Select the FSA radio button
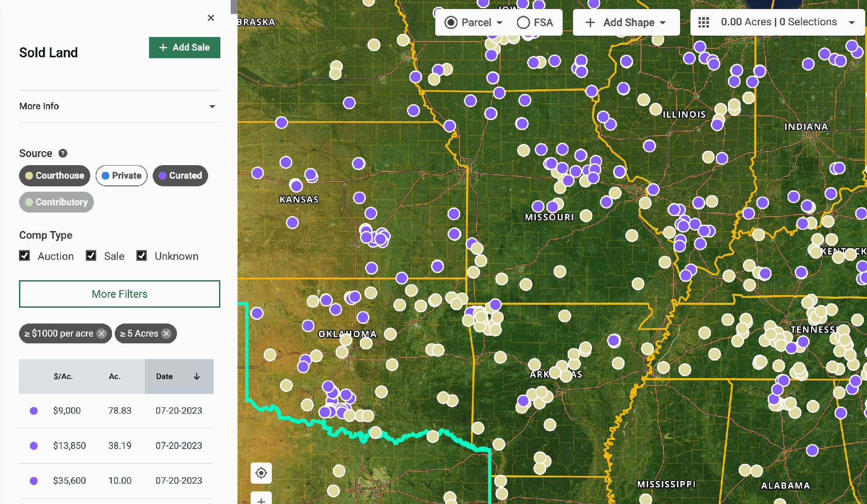This screenshot has height=504, width=867. tap(523, 22)
